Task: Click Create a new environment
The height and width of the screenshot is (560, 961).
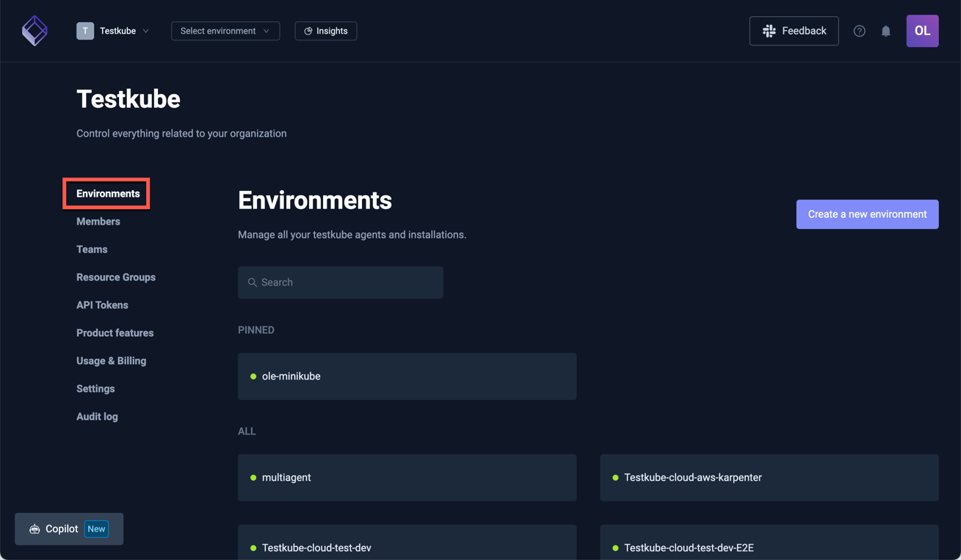Action: [867, 214]
